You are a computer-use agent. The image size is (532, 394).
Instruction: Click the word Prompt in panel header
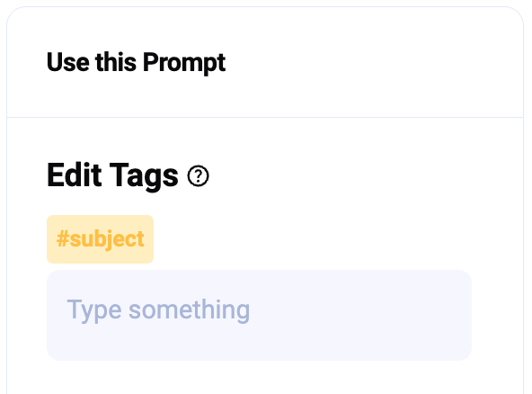[184, 63]
